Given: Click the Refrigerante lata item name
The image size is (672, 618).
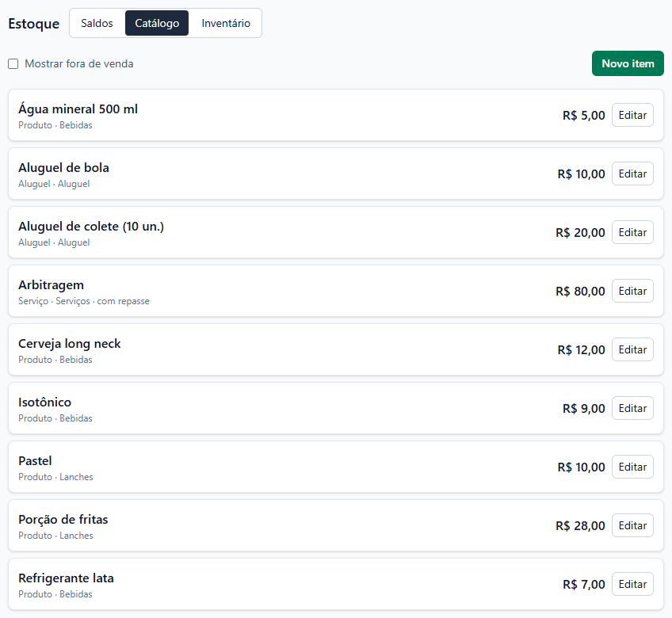Looking at the screenshot, I should pos(66,578).
